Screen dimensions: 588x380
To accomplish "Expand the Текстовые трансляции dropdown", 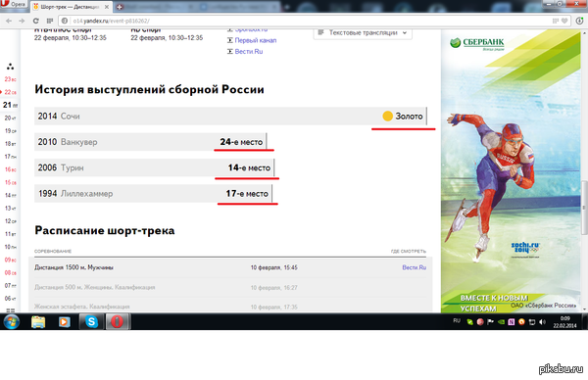I will (x=363, y=33).
